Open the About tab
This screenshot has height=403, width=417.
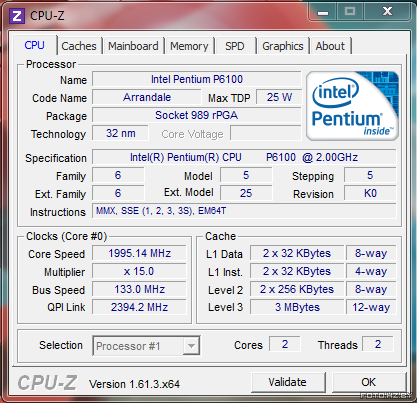[x=330, y=46]
